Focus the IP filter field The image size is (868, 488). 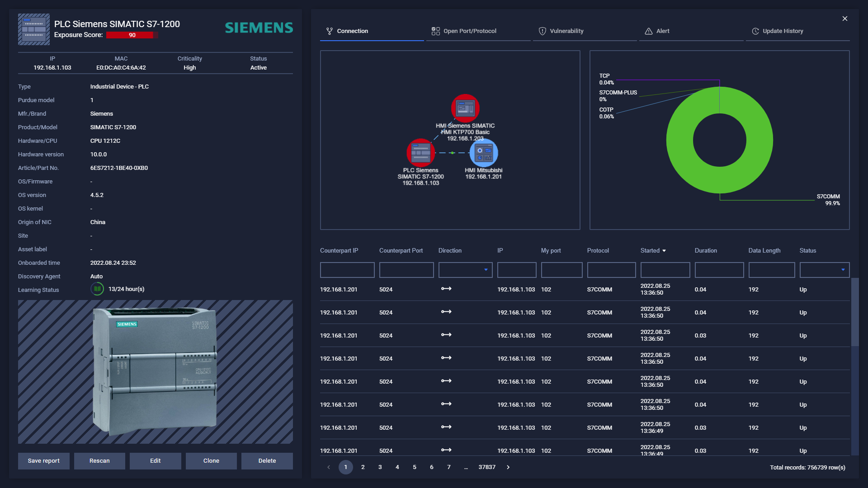(x=517, y=270)
